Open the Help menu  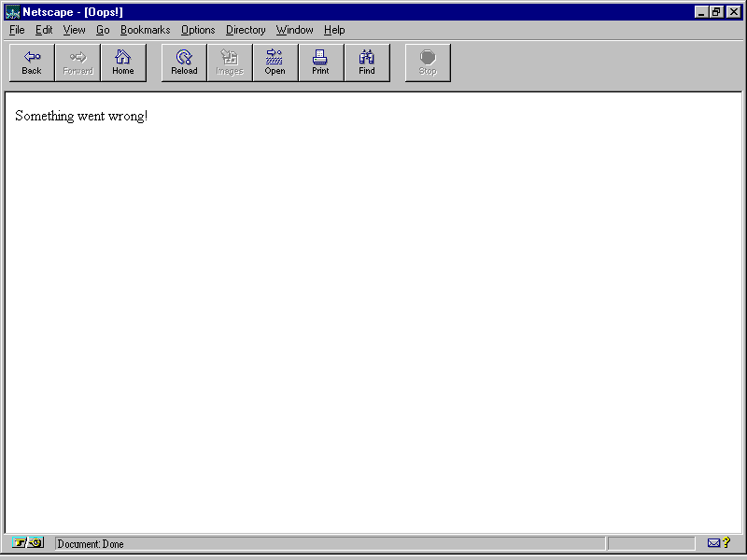334,30
